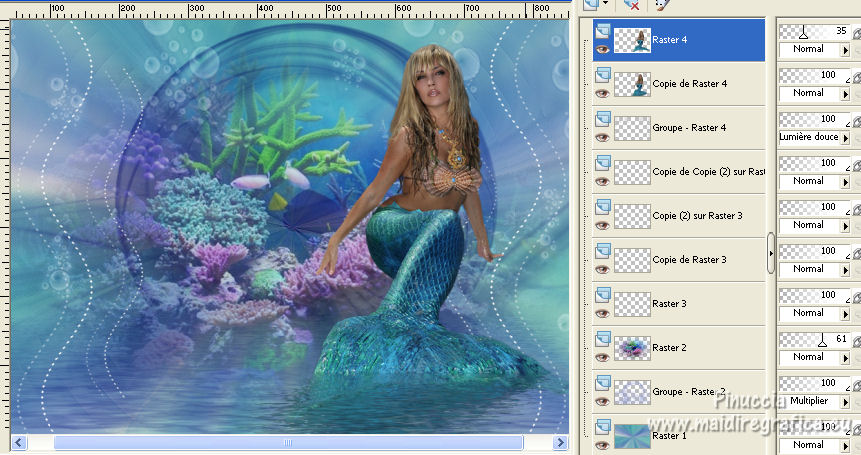Screen dimensions: 861x455
Task: Click the blue rays thumbnail of Raster 1
Action: click(x=632, y=436)
